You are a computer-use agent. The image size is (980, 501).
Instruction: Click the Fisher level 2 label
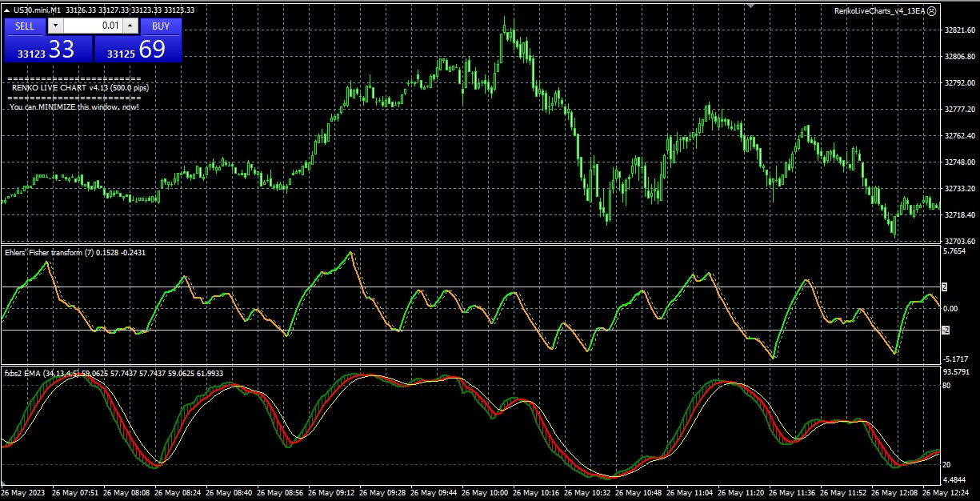pos(945,287)
